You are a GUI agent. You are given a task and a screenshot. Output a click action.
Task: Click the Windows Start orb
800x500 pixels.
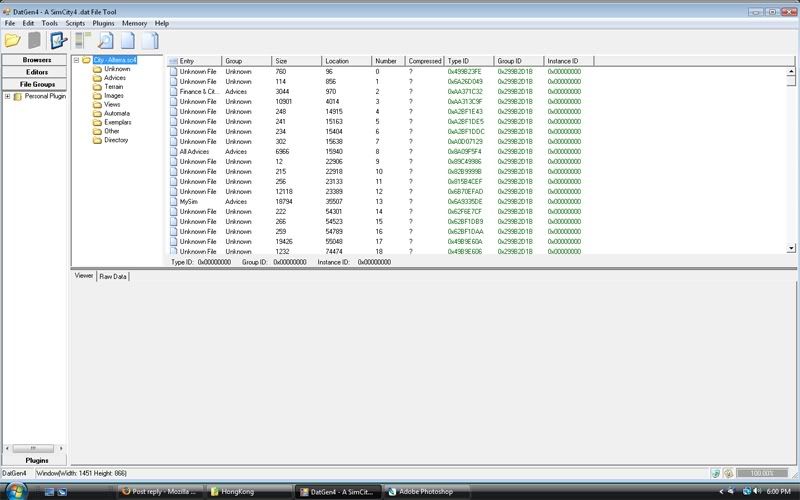click(15, 491)
